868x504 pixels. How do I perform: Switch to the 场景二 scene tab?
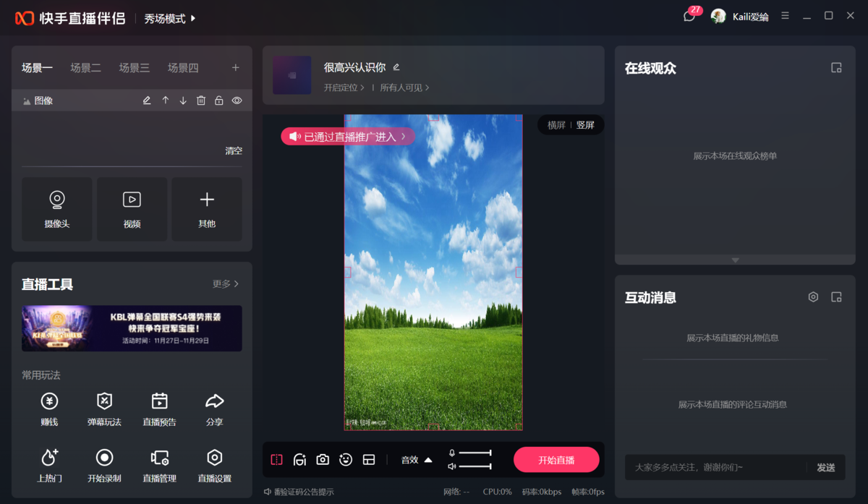click(x=86, y=67)
